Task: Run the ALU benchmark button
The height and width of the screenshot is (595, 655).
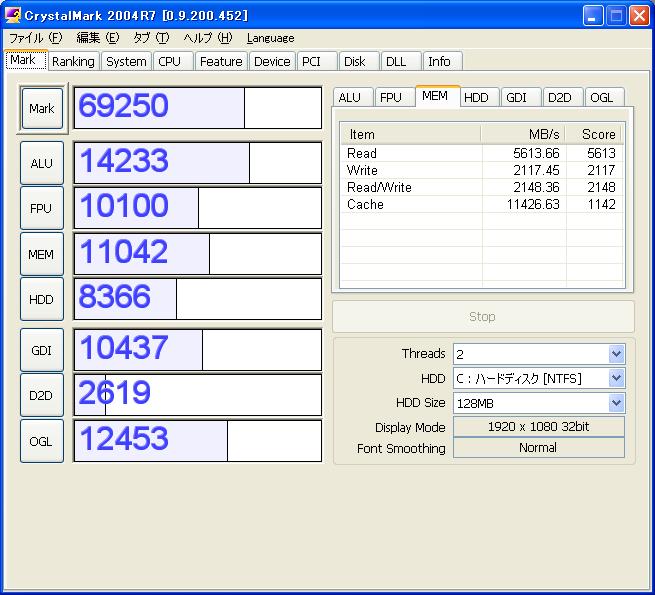Action: point(42,163)
